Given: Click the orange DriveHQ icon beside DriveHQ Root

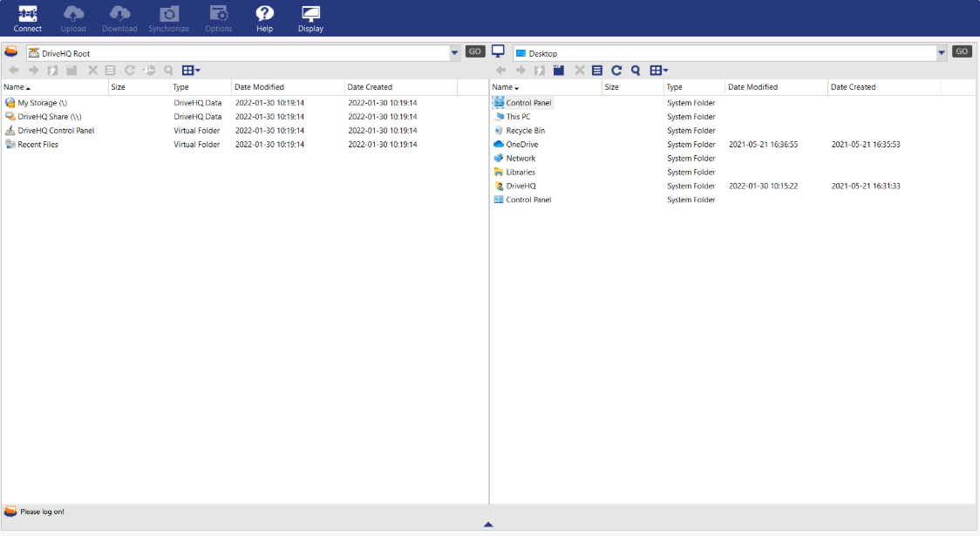Looking at the screenshot, I should click(11, 51).
